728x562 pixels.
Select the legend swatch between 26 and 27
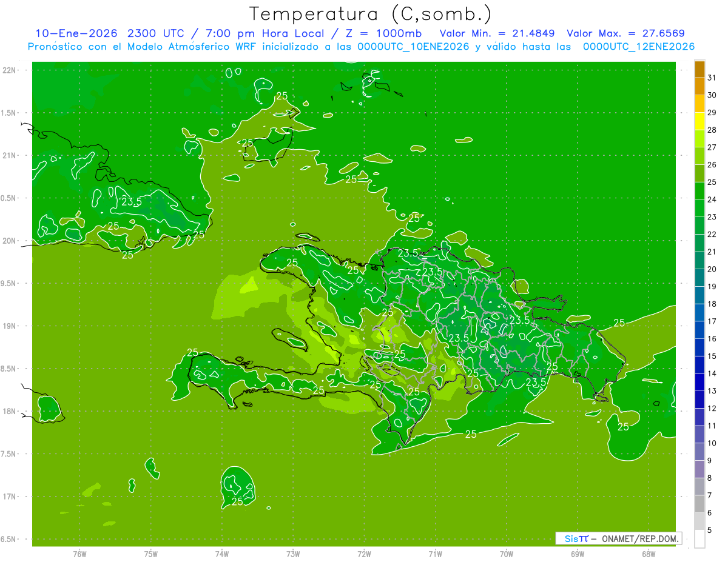pyautogui.click(x=699, y=156)
